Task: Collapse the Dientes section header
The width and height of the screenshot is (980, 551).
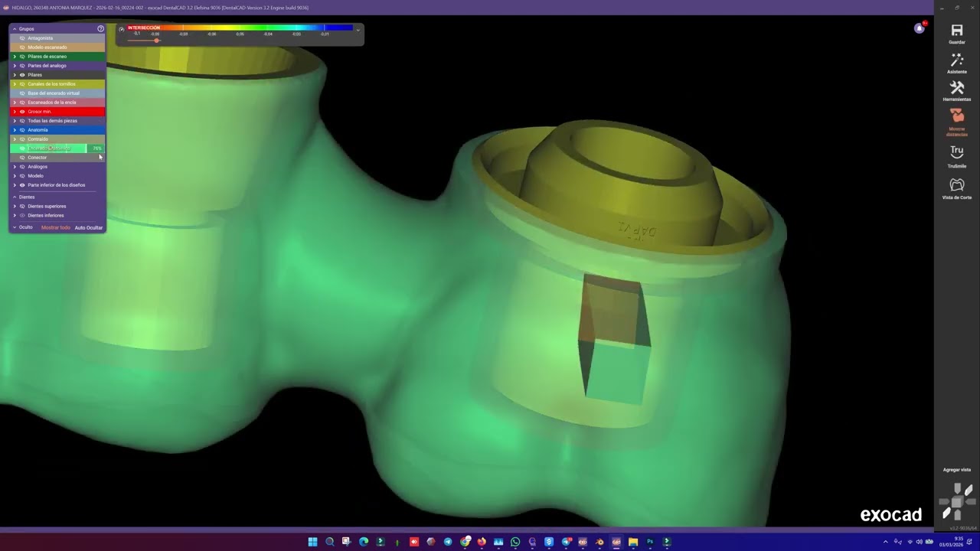Action: point(15,197)
